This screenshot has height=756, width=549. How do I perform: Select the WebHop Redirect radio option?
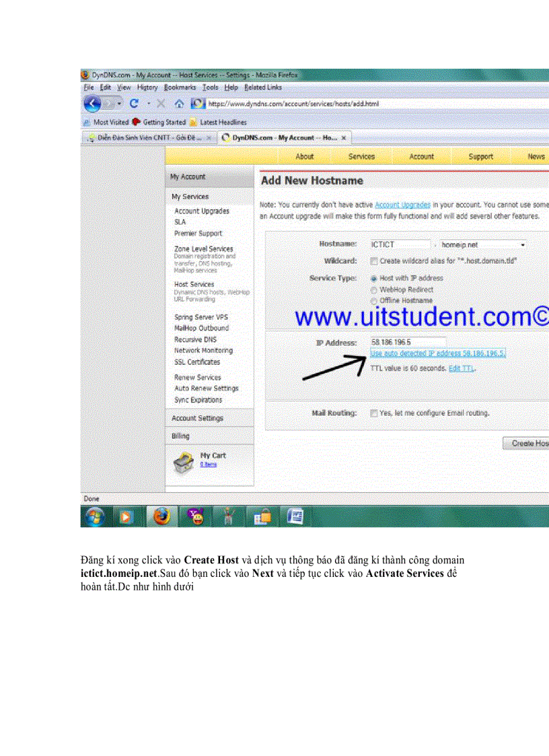click(374, 289)
